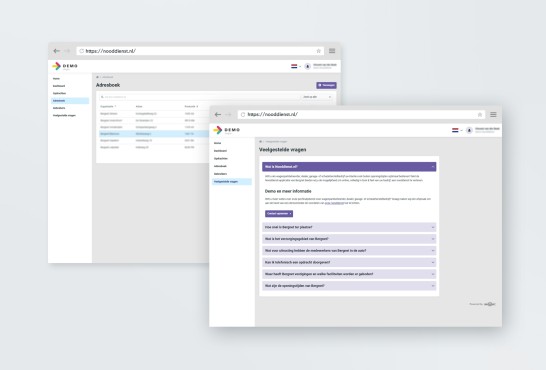This screenshot has width=546, height=370.
Task: Click front window address bar URL
Action: click(x=273, y=115)
